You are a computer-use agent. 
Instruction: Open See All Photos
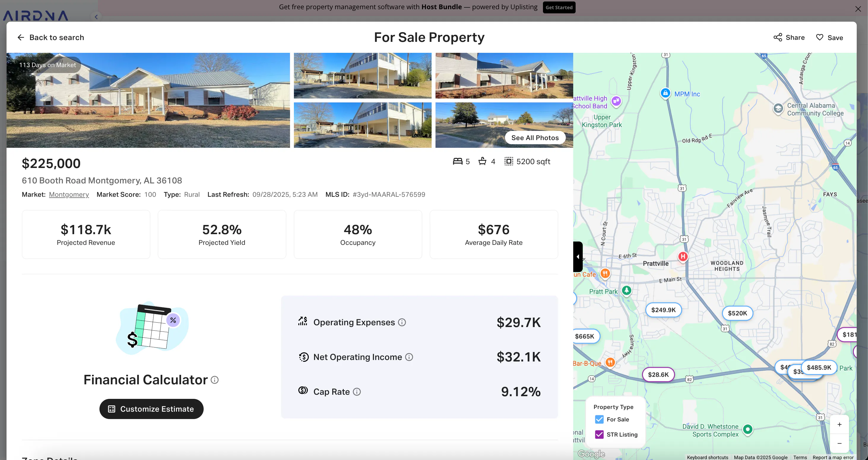[535, 138]
